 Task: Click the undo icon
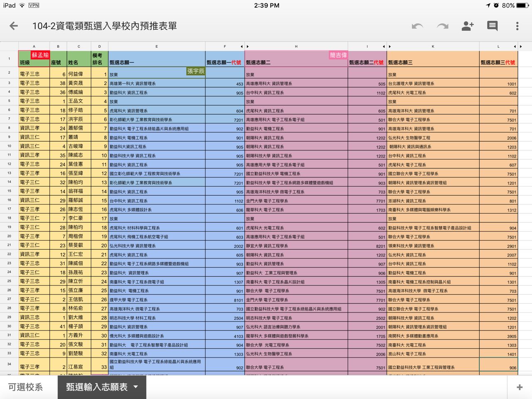pyautogui.click(x=417, y=26)
